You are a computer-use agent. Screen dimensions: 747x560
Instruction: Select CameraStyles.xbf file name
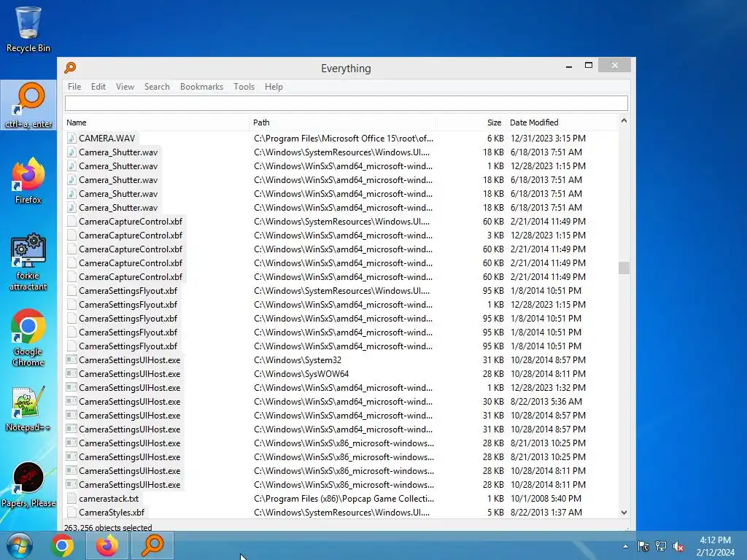(112, 513)
